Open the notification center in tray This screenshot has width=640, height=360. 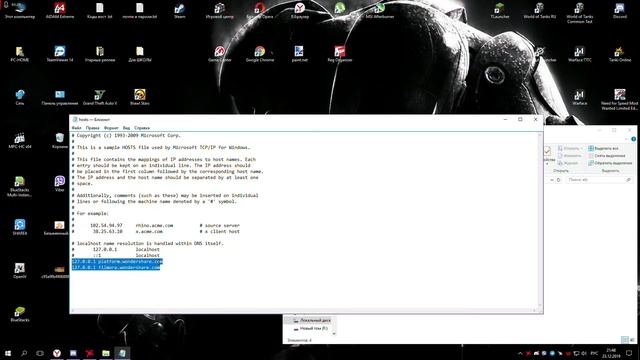pos(629,353)
